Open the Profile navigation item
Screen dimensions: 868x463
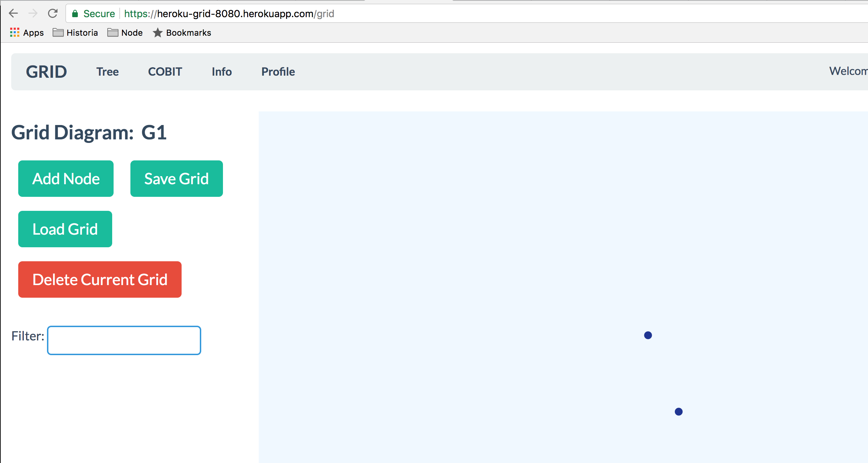pos(278,72)
